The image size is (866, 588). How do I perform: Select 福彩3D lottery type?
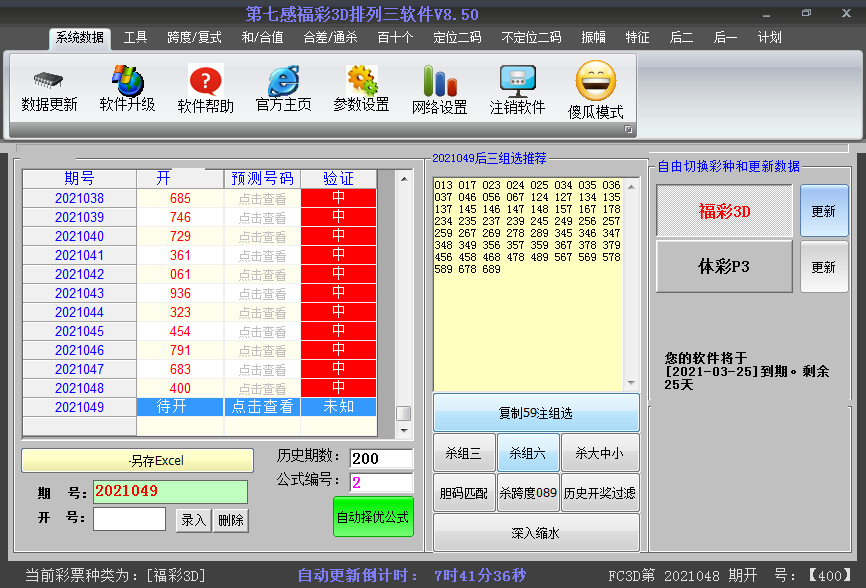pyautogui.click(x=724, y=211)
